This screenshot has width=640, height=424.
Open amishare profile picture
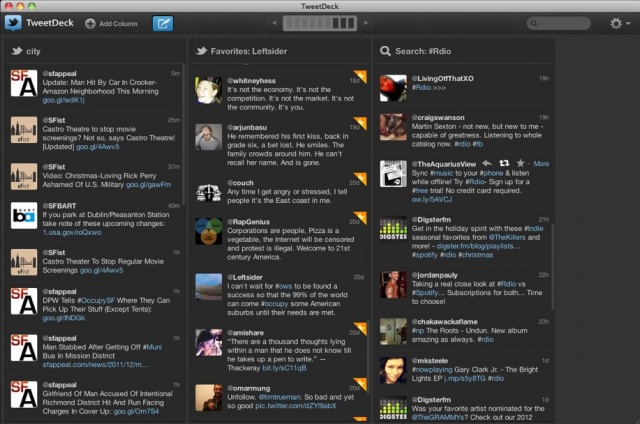pyautogui.click(x=209, y=342)
